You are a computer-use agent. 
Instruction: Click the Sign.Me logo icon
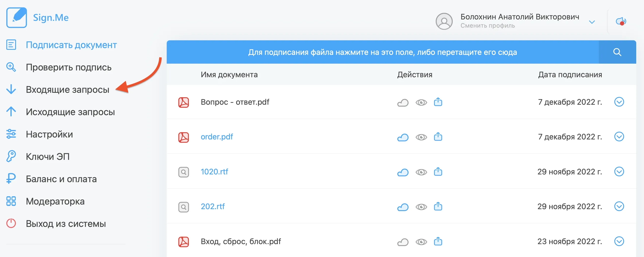tap(17, 17)
